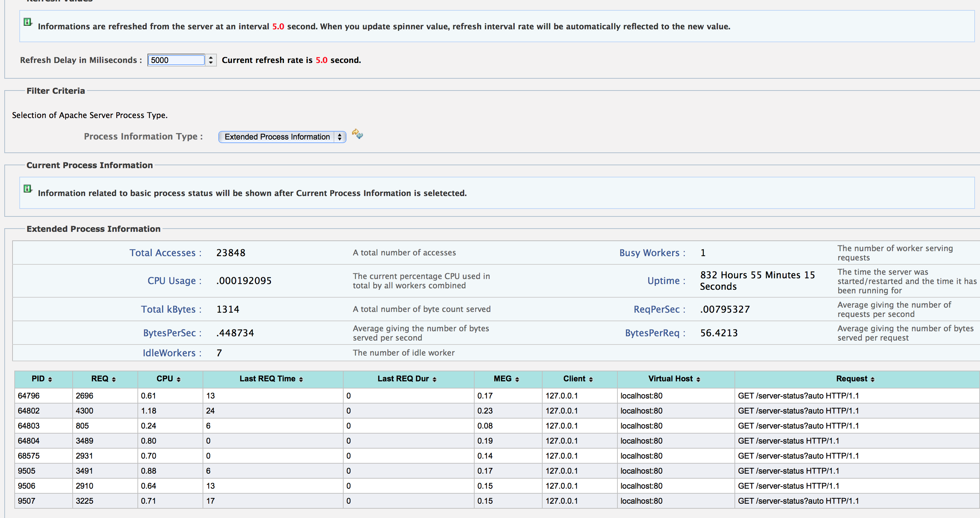The width and height of the screenshot is (980, 518).
Task: Increase refresh delay with spinner up arrow
Action: click(211, 58)
